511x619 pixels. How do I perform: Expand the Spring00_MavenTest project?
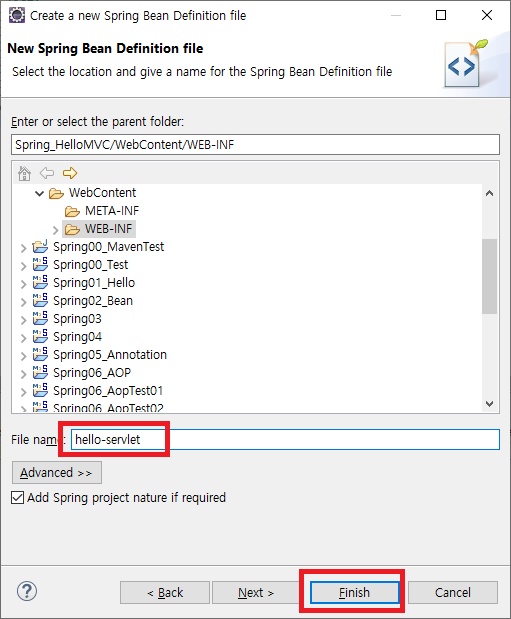click(x=24, y=248)
